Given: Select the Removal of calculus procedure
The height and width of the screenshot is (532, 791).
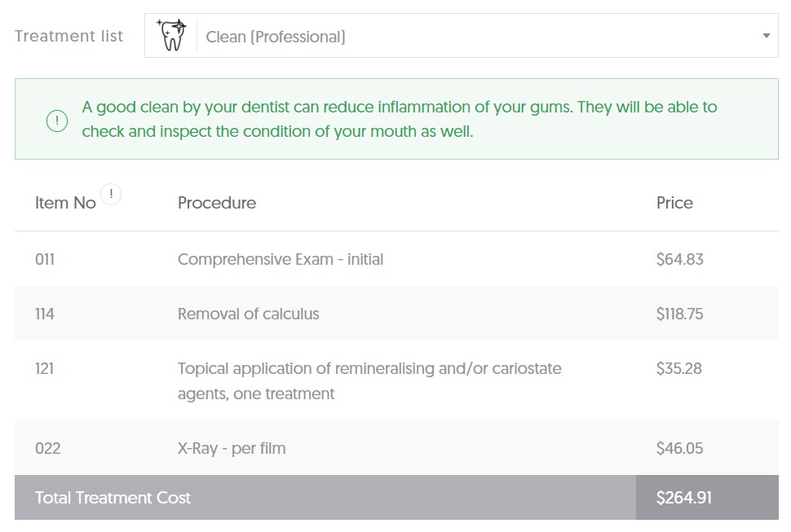Looking at the screenshot, I should [248, 314].
